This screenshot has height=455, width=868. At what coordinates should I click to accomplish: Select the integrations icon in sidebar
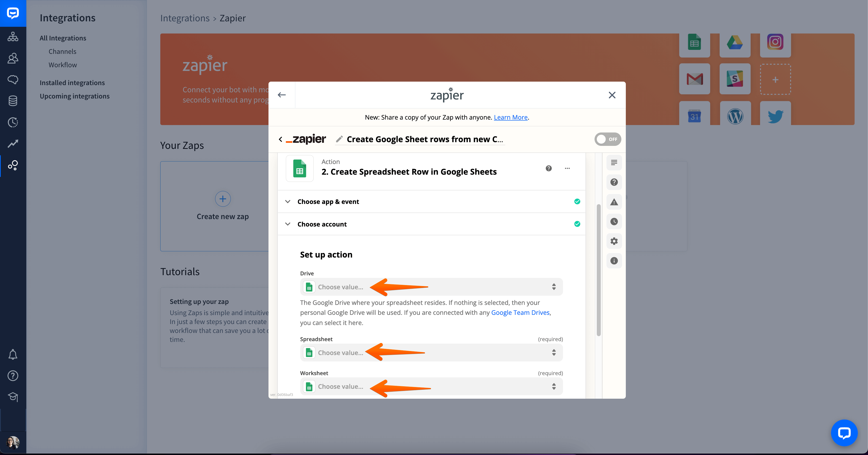point(13,165)
